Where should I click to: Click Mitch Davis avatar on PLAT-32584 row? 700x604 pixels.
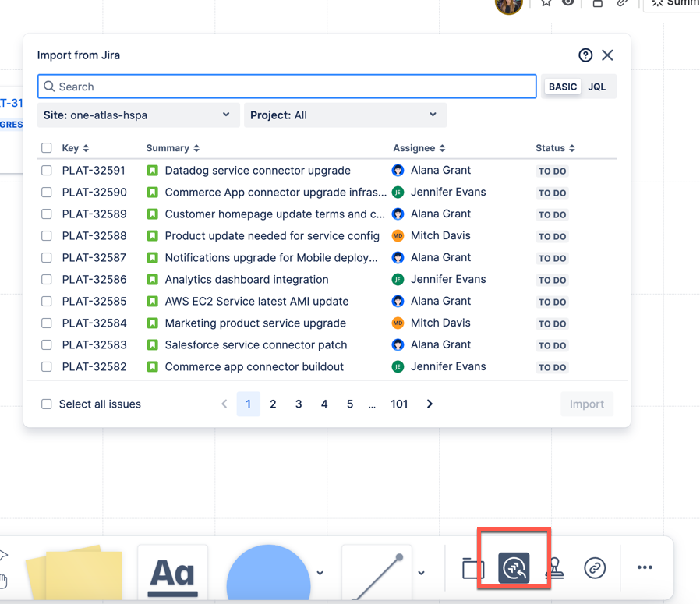pos(398,323)
